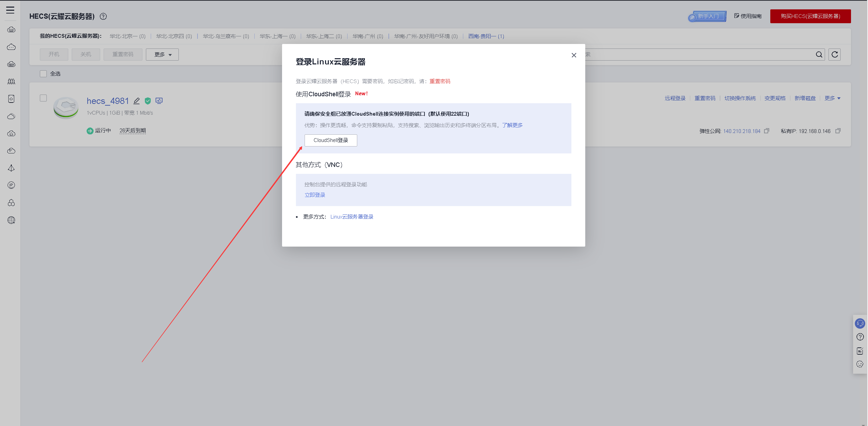Switch to 西南-贵阳一 region tab
The height and width of the screenshot is (426, 868).
tap(486, 36)
